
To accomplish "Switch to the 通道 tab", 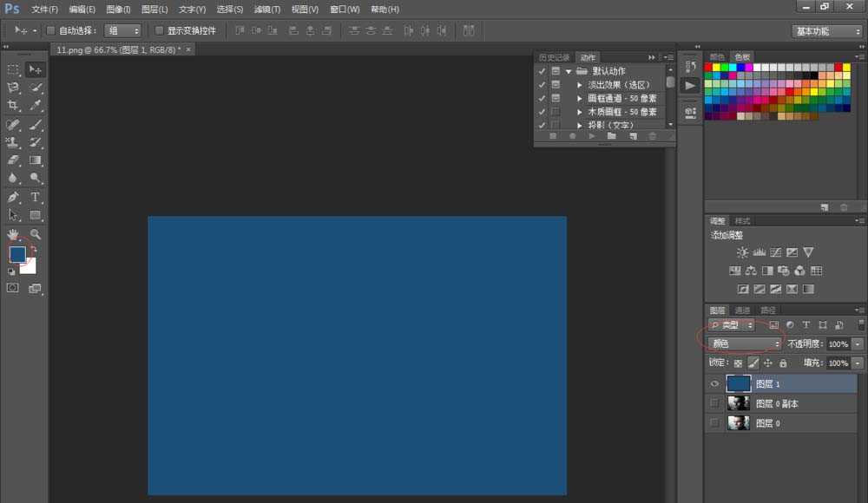I will 742,310.
